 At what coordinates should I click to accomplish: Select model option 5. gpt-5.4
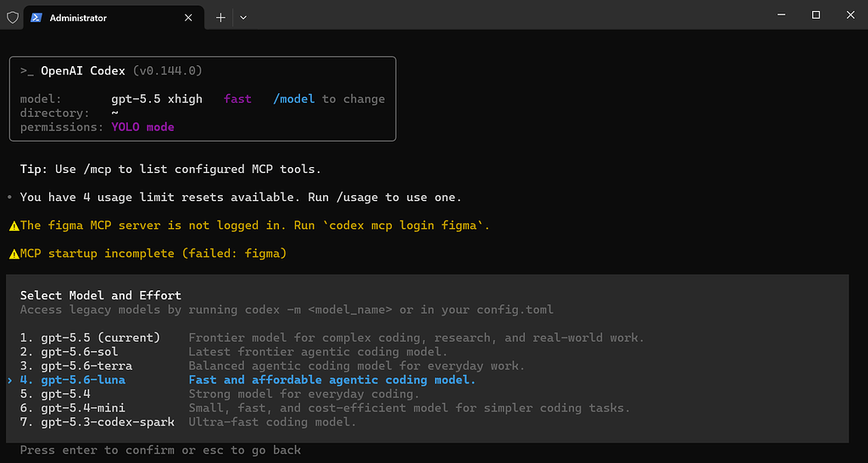click(55, 394)
